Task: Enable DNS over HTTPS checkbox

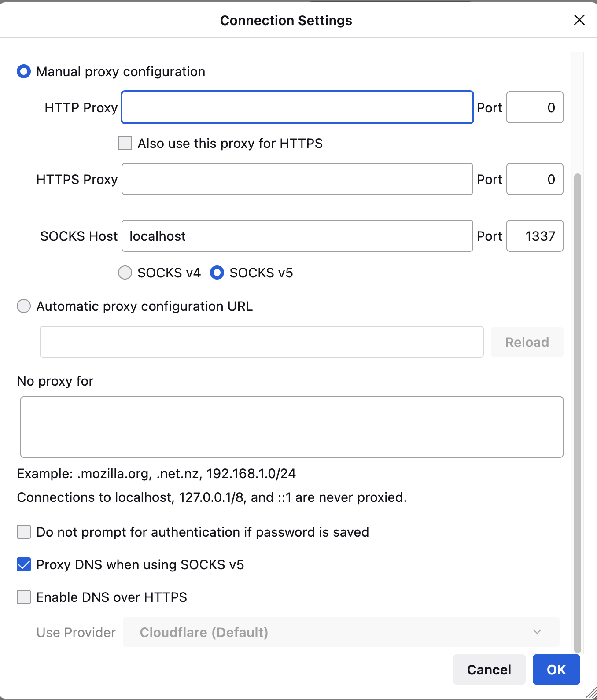Action: point(24,597)
